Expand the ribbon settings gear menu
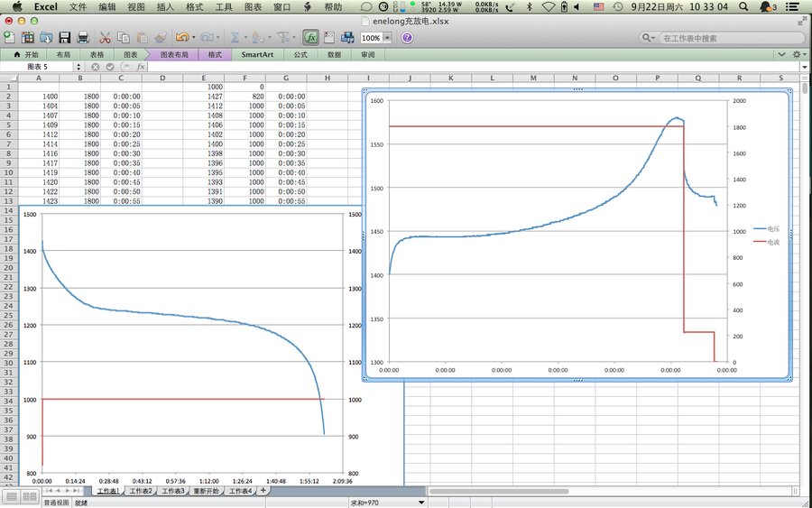 pyautogui.click(x=798, y=54)
